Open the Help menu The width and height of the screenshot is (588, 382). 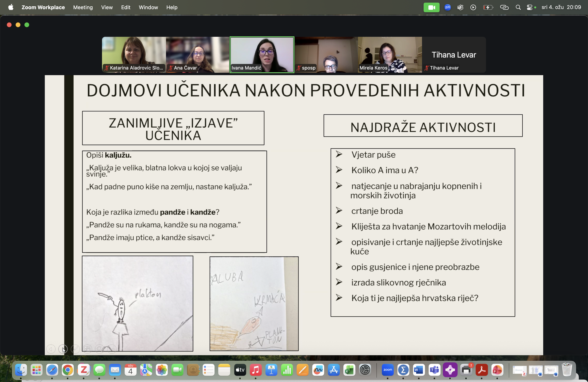pyautogui.click(x=172, y=7)
